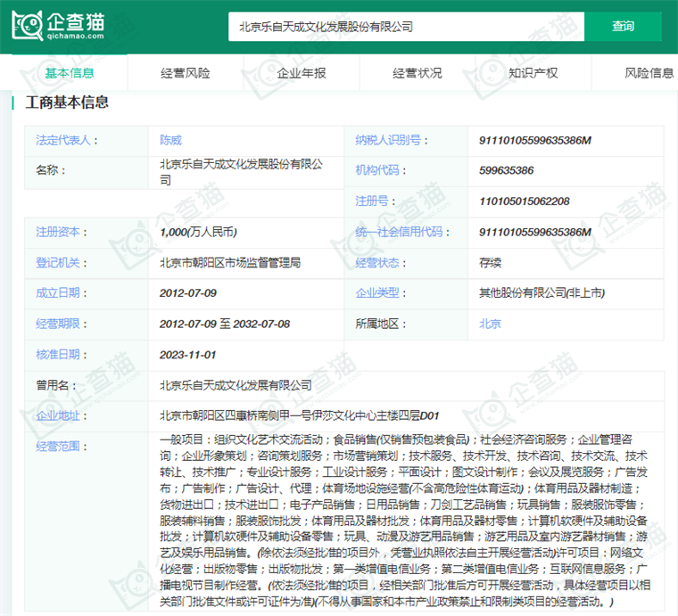Click the 成立日期 label link
Viewport: 678px width, 616px height.
point(58,293)
